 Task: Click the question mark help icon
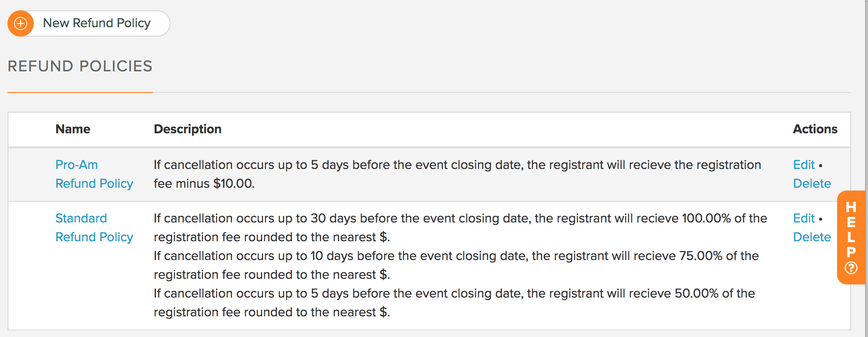pyautogui.click(x=851, y=268)
